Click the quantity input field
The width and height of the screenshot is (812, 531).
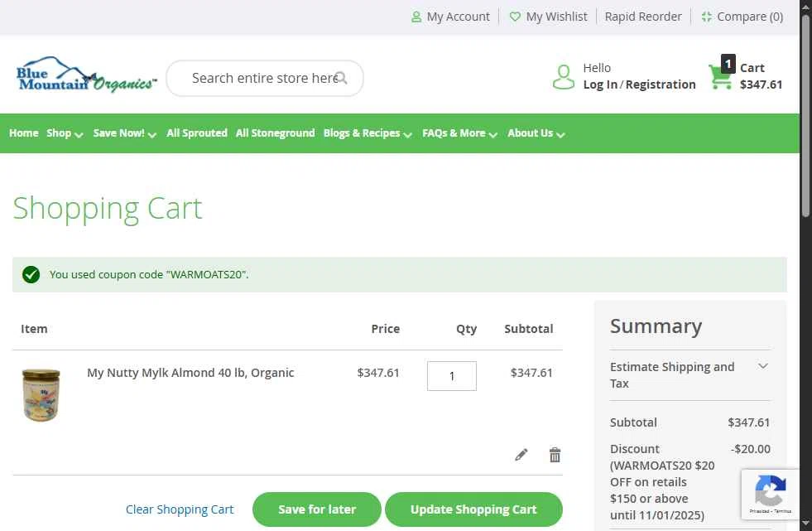coord(452,376)
